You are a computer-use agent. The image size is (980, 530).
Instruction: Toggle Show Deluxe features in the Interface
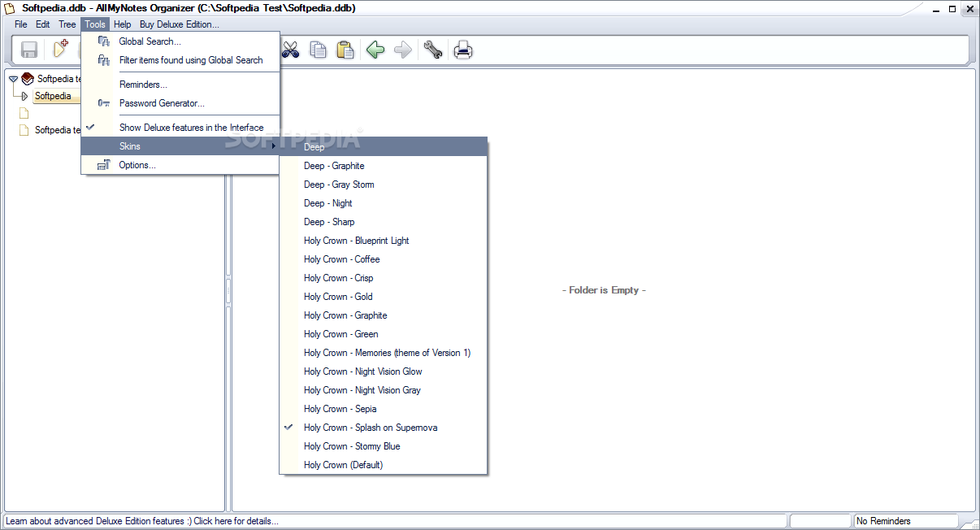[180, 128]
